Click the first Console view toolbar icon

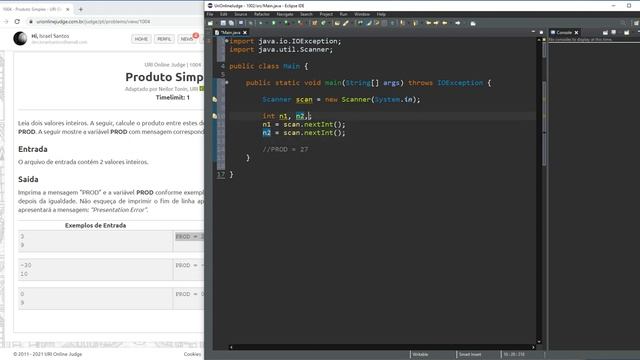pyautogui.click(x=605, y=32)
